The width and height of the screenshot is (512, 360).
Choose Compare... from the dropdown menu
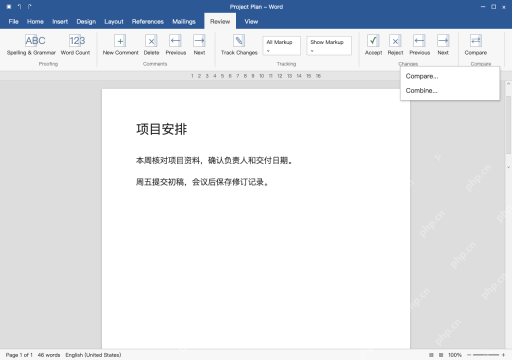[x=450, y=76]
